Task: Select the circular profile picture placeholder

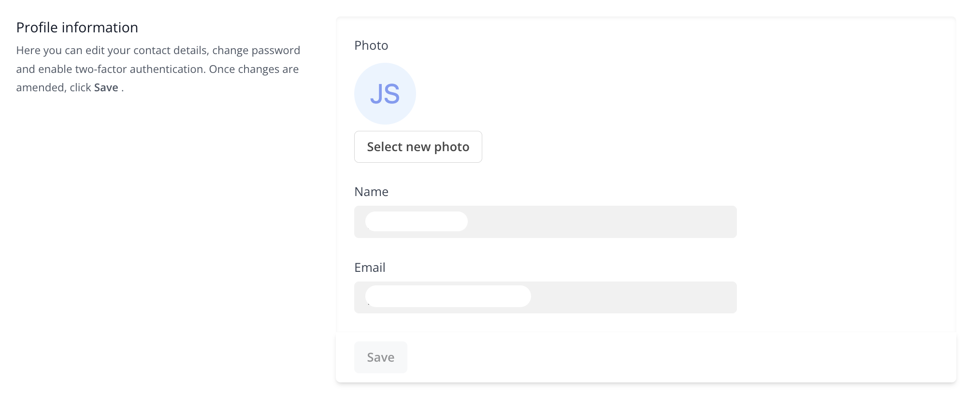Action: tap(385, 93)
